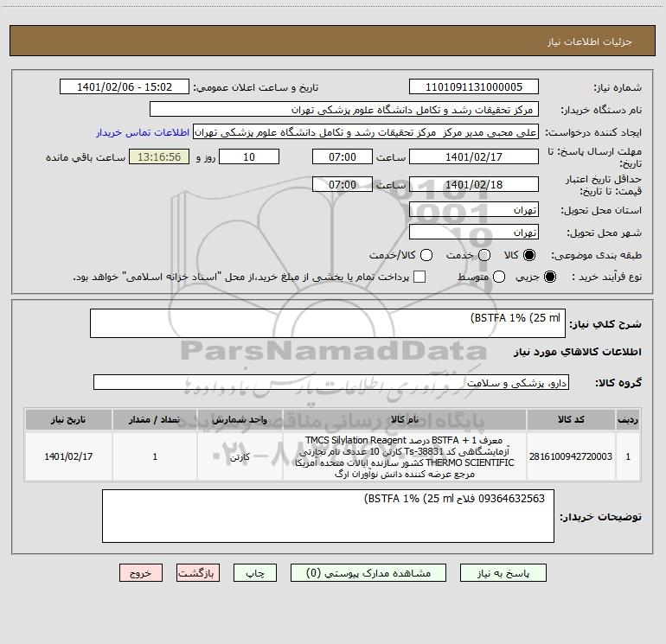Select the جزیی purchase type radio
The image size is (666, 644).
[549, 277]
